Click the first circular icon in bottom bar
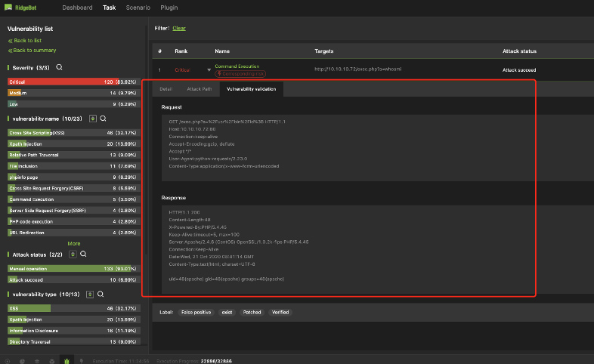This screenshot has width=594, height=364. pyautogui.click(x=8, y=361)
